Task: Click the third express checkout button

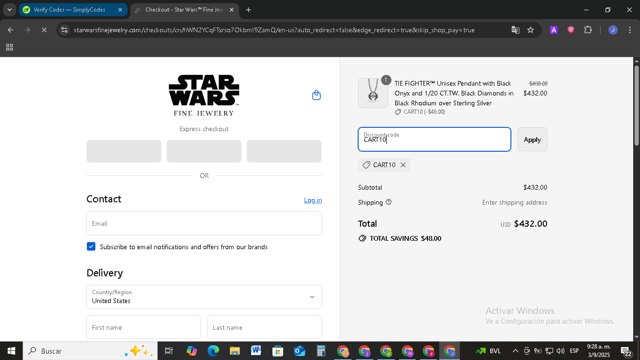Action: click(x=284, y=151)
